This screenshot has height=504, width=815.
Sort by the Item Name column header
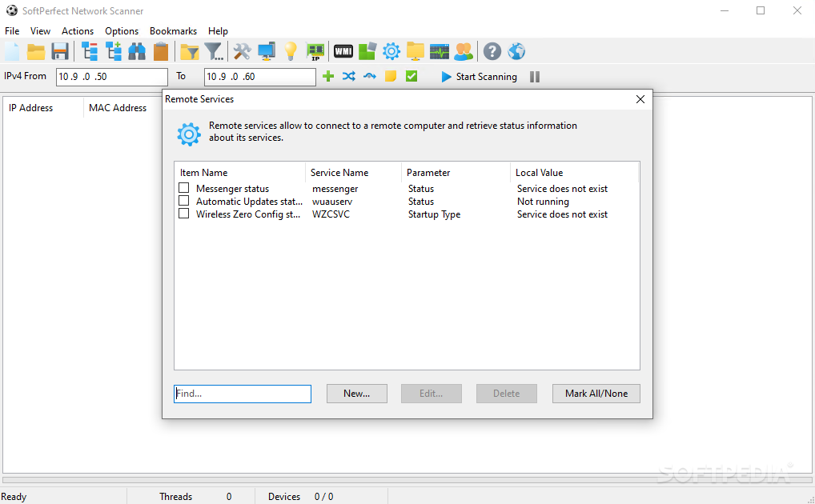(x=239, y=173)
